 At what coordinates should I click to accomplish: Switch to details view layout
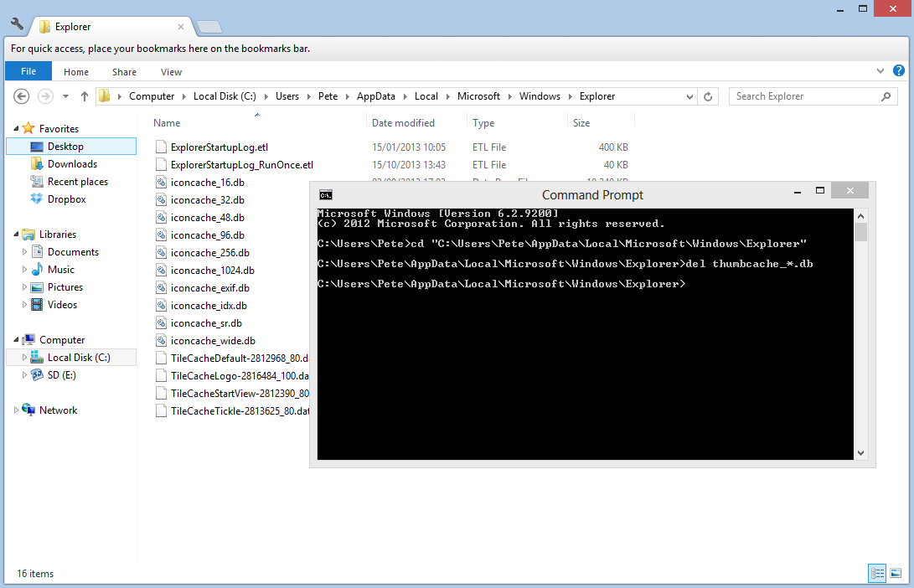click(x=877, y=573)
